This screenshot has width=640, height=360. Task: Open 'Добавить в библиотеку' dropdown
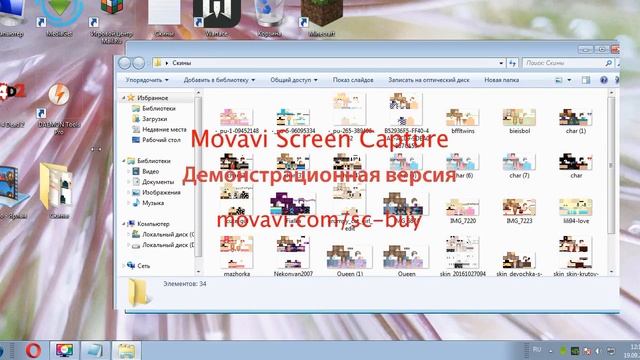[219, 80]
